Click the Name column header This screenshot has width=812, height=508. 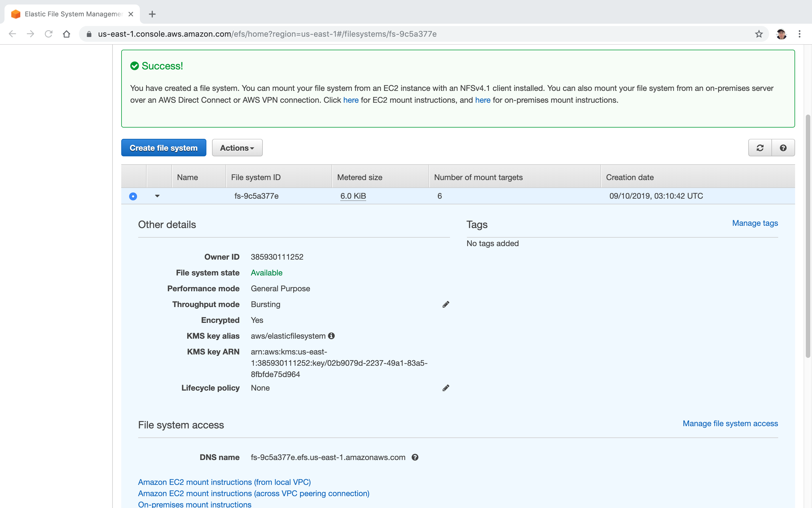pyautogui.click(x=199, y=177)
